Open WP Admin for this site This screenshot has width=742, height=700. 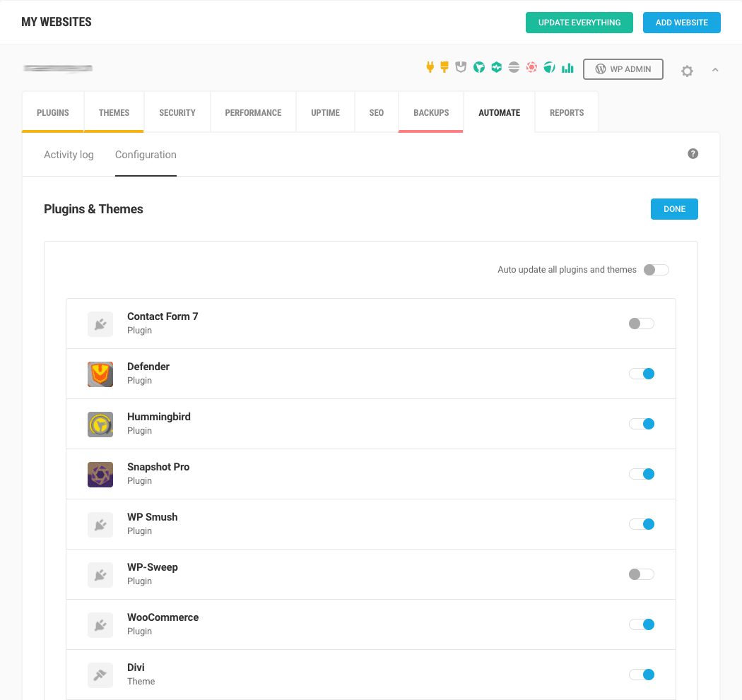pyautogui.click(x=623, y=69)
